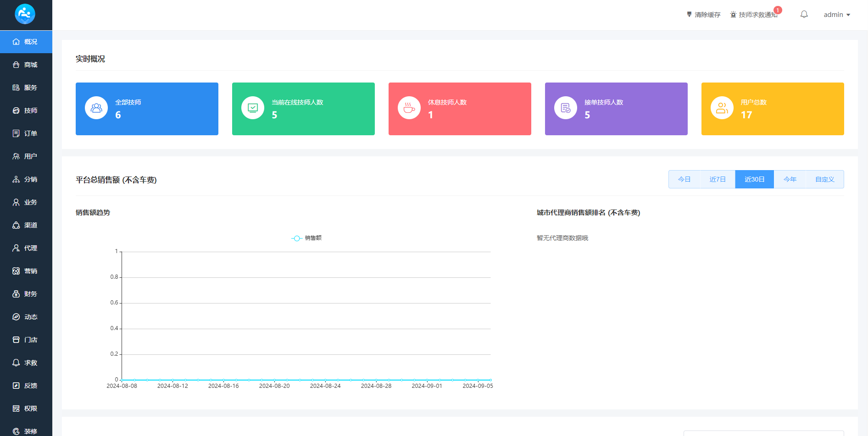Click the 休息技师人数 coffee cup icon
The image size is (868, 436).
(409, 108)
